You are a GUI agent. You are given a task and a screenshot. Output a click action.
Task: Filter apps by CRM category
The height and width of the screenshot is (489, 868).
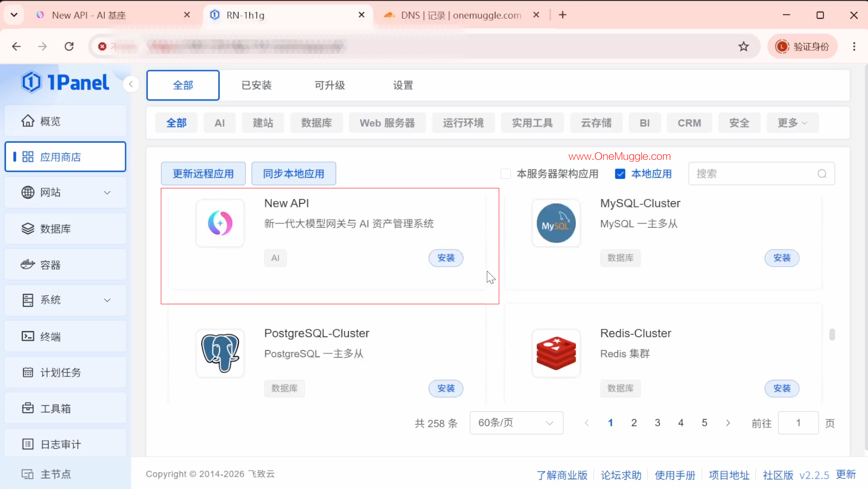click(x=690, y=123)
